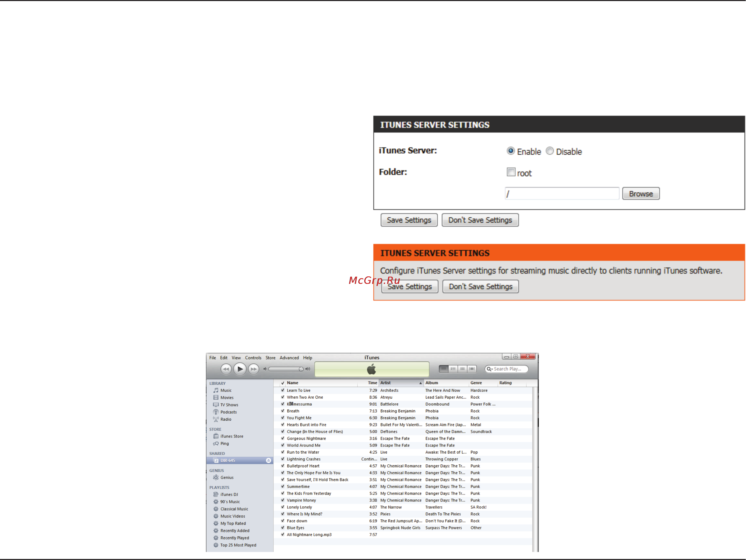Click Save Settings in the orange panel

click(x=410, y=286)
